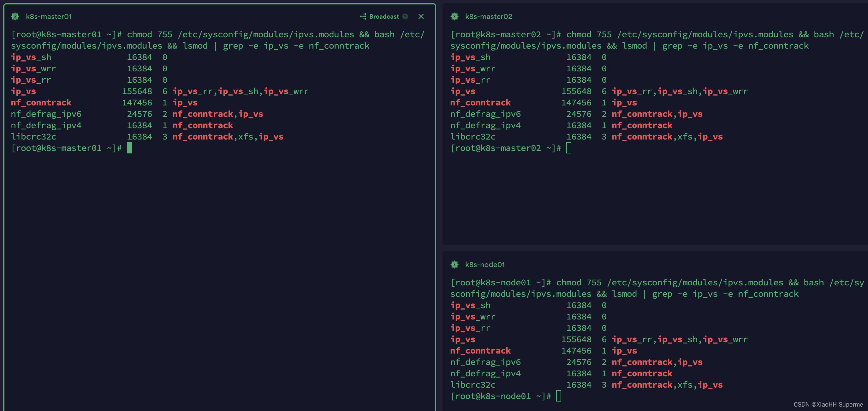868x411 pixels.
Task: Toggle Broadcast input for k8s-master01
Action: coord(384,16)
